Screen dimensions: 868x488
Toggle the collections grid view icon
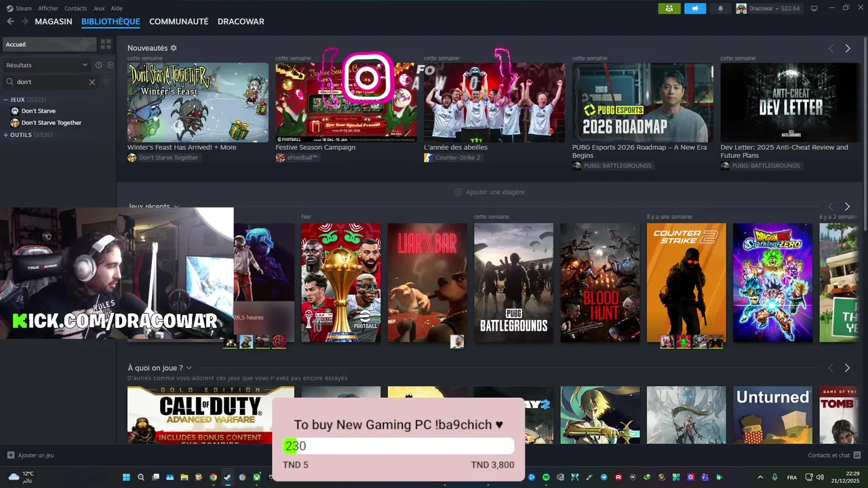(x=106, y=44)
